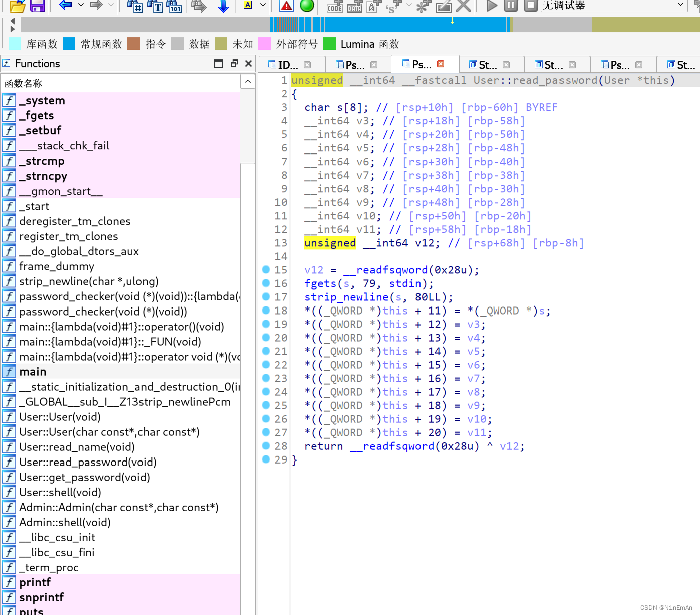700x615 pixels.
Task: Close the Functions panel
Action: 248,63
